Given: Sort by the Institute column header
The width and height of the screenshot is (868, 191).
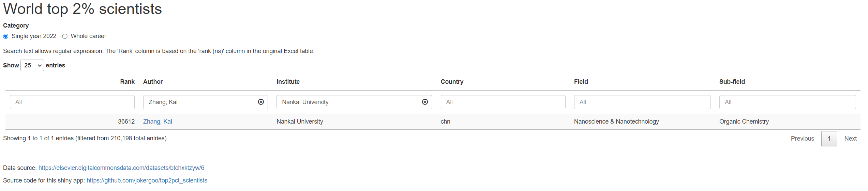Looking at the screenshot, I should click(x=288, y=82).
